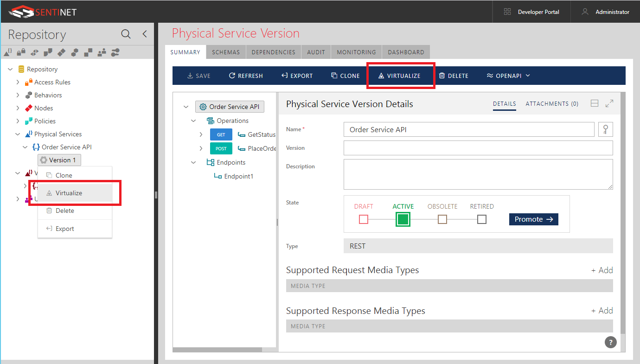Click the key icon beside the Name field
The image size is (640, 364).
(x=605, y=129)
